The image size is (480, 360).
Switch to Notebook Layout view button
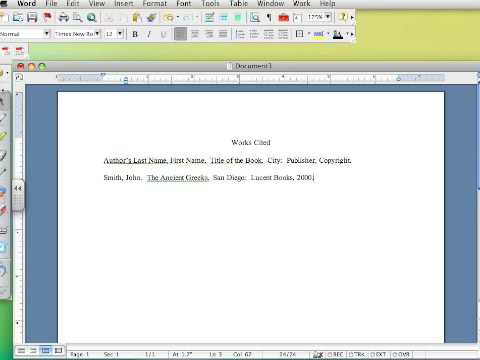(x=58, y=350)
